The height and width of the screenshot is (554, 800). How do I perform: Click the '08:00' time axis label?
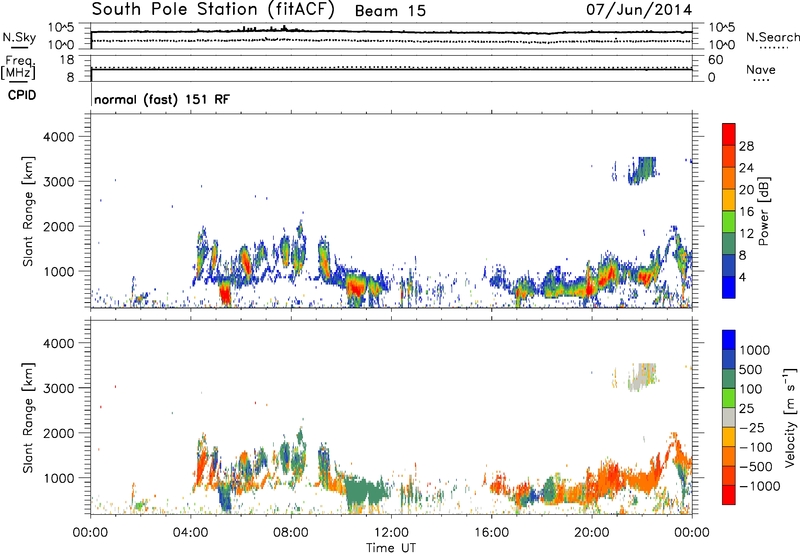(x=291, y=533)
